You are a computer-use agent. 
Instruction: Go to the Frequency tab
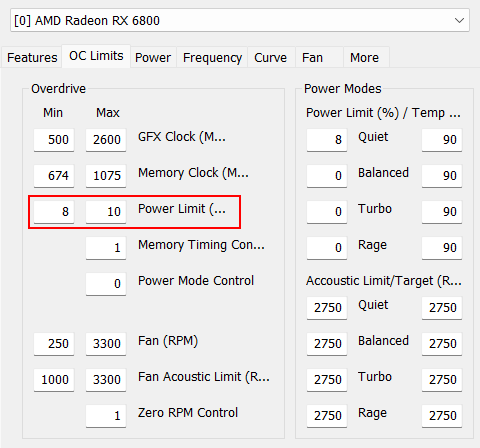click(212, 58)
